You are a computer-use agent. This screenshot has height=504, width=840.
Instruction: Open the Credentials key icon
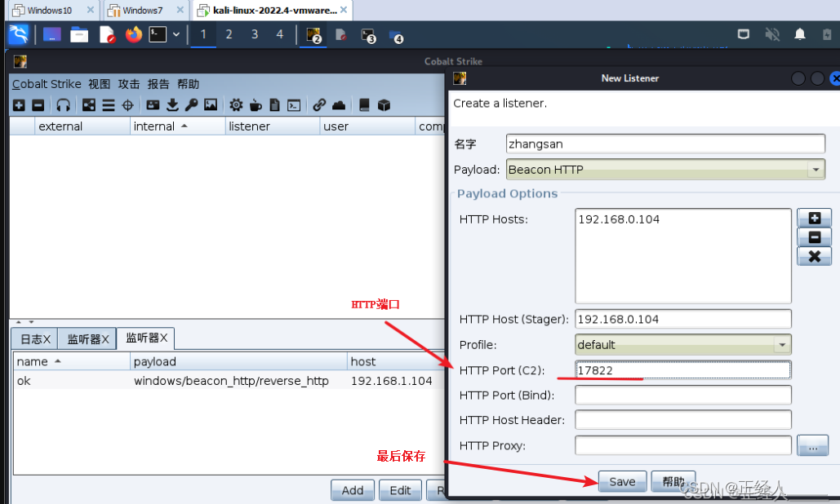[x=191, y=105]
